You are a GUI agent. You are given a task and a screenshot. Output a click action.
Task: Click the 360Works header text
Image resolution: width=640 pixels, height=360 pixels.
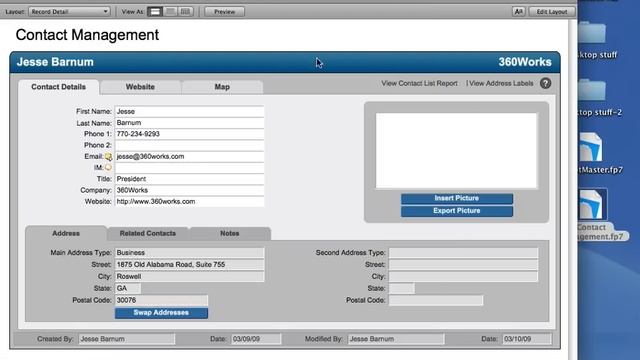point(525,62)
